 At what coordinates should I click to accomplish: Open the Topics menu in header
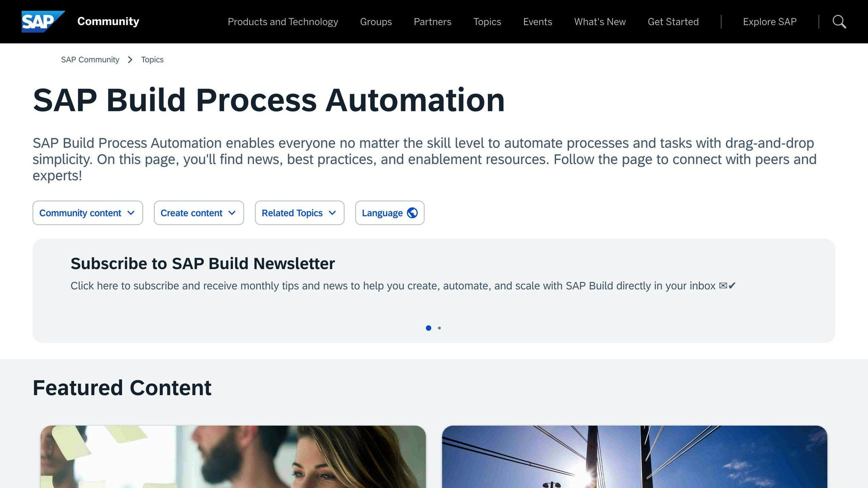[487, 22]
